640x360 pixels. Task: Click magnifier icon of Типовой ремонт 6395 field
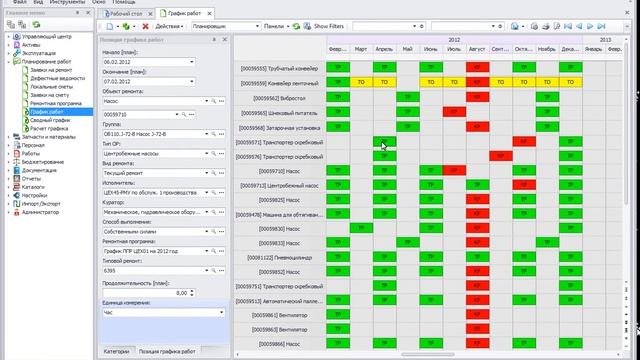point(213,271)
